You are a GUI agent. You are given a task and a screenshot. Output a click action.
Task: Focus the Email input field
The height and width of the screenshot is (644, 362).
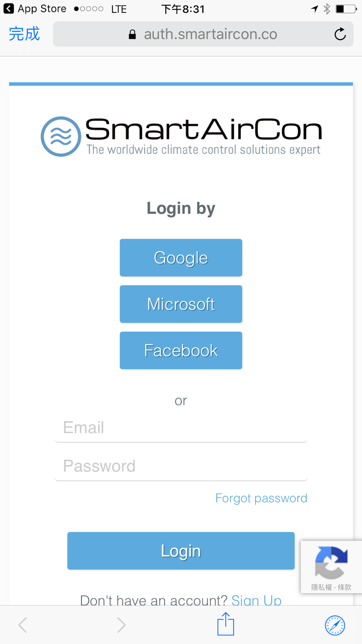(181, 427)
